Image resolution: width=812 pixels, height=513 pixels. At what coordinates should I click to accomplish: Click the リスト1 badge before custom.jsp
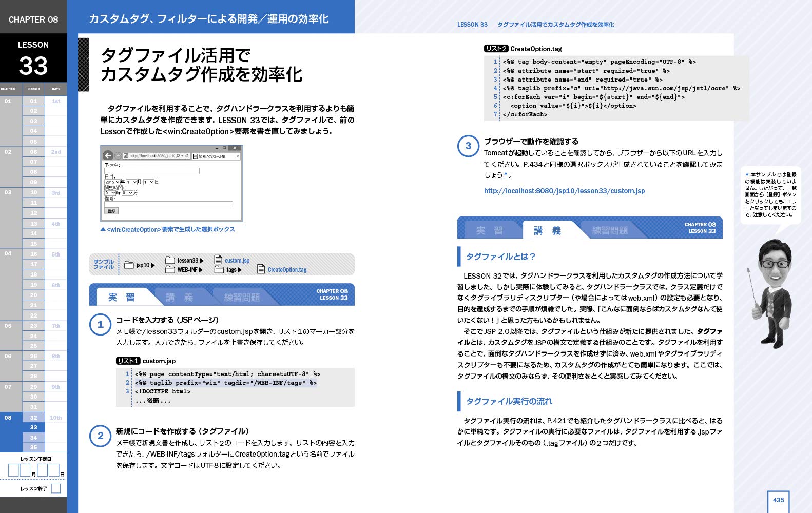128,361
